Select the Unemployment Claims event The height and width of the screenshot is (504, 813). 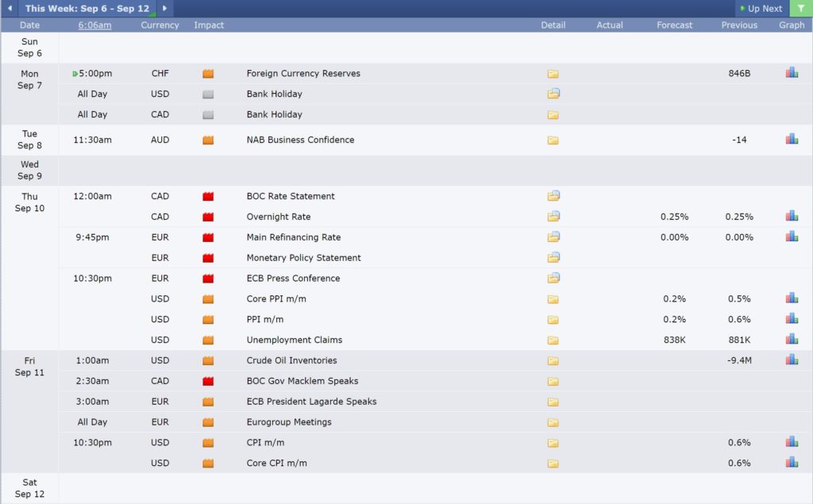(x=294, y=340)
